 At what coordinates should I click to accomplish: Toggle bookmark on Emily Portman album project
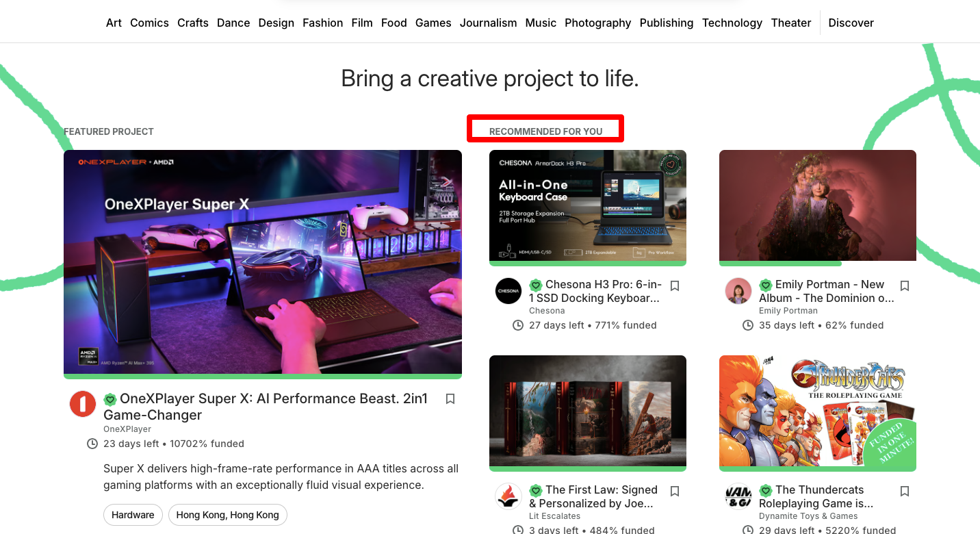tap(905, 285)
